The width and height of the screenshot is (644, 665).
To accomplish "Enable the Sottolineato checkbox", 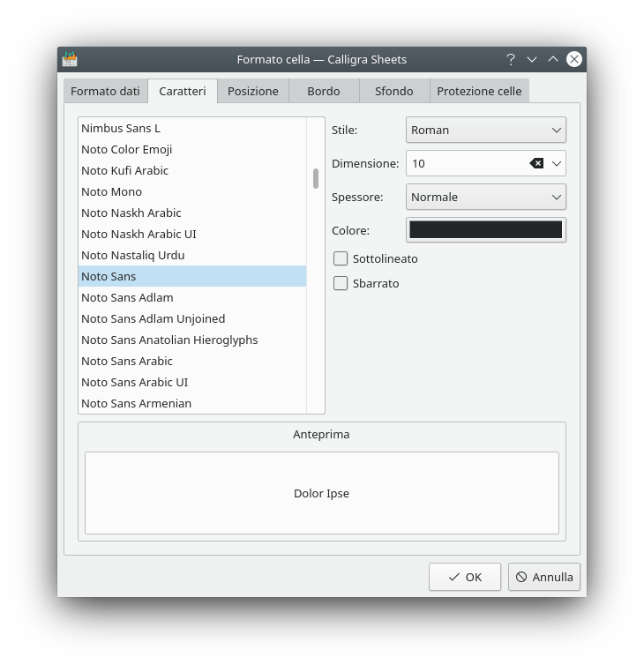I will click(341, 259).
